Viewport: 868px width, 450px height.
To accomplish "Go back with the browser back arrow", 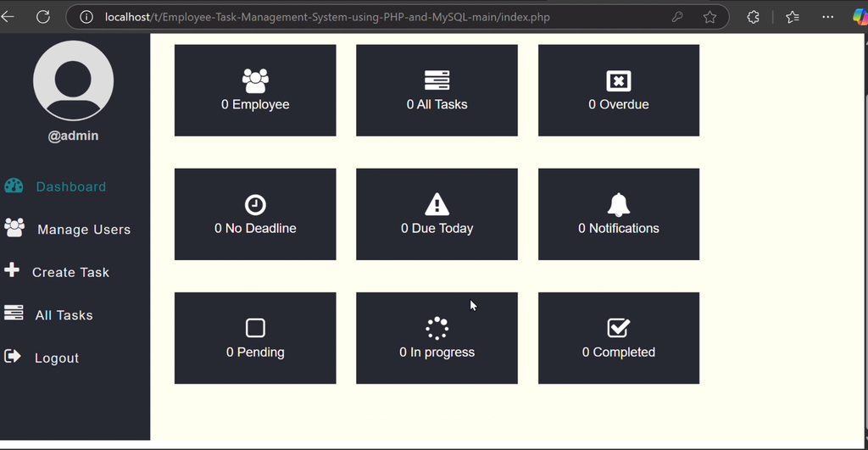I will point(8,17).
